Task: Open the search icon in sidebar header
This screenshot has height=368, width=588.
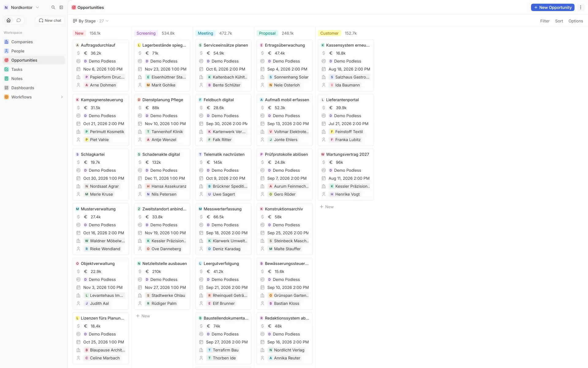Action: coord(53,7)
